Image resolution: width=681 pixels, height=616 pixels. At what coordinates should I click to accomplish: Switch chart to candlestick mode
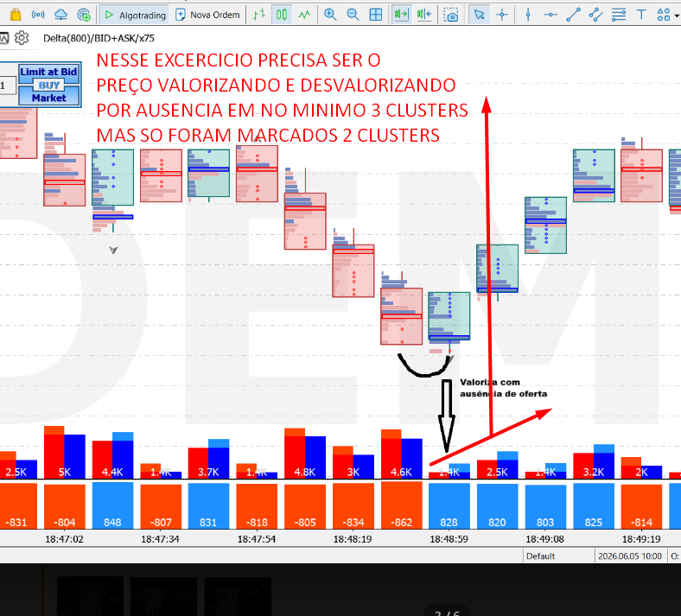point(282,15)
